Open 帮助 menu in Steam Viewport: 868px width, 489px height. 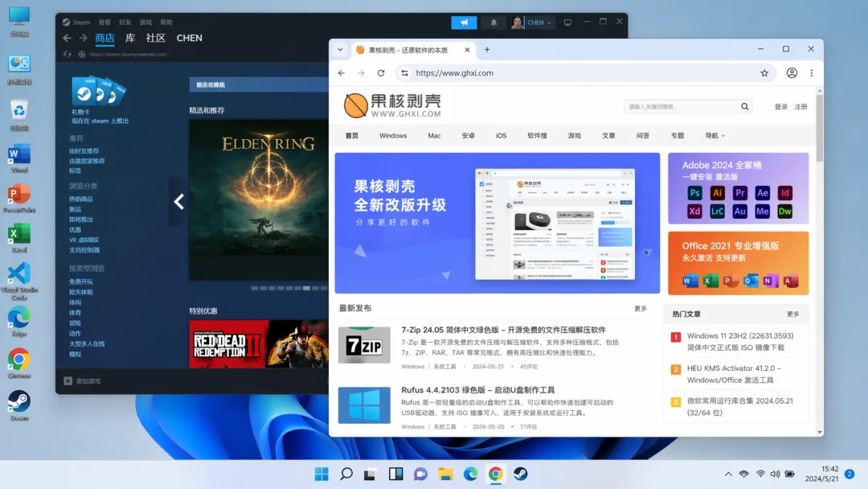pyautogui.click(x=166, y=23)
